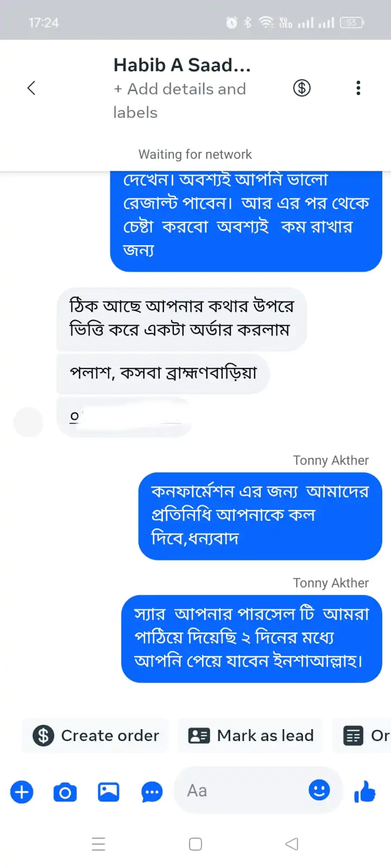Open the dollar payment icon in header
The width and height of the screenshot is (391, 868).
[302, 88]
